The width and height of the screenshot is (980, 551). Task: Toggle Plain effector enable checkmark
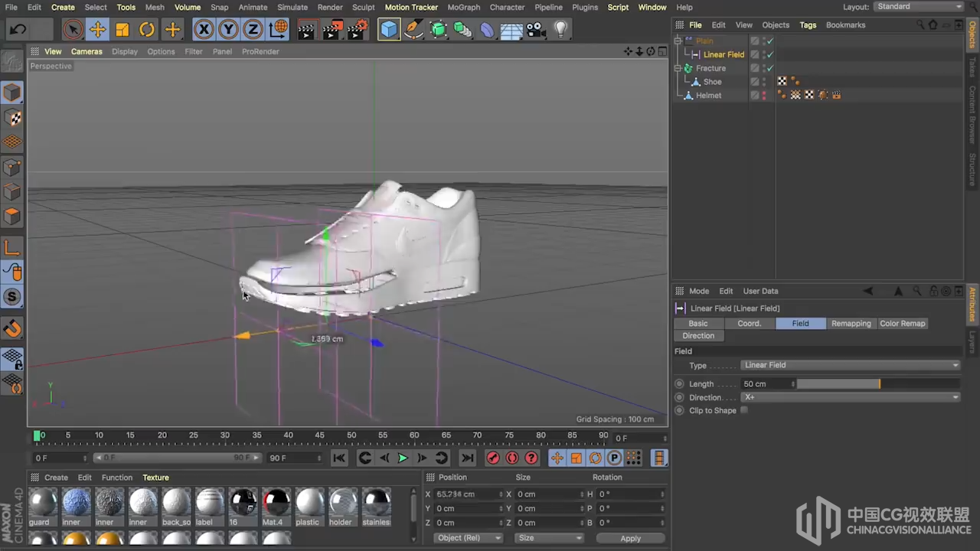[x=770, y=41]
